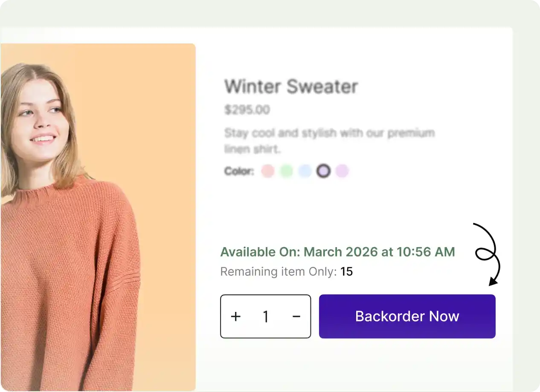Click the $295.00 price label
The width and height of the screenshot is (540, 392).
coord(247,110)
